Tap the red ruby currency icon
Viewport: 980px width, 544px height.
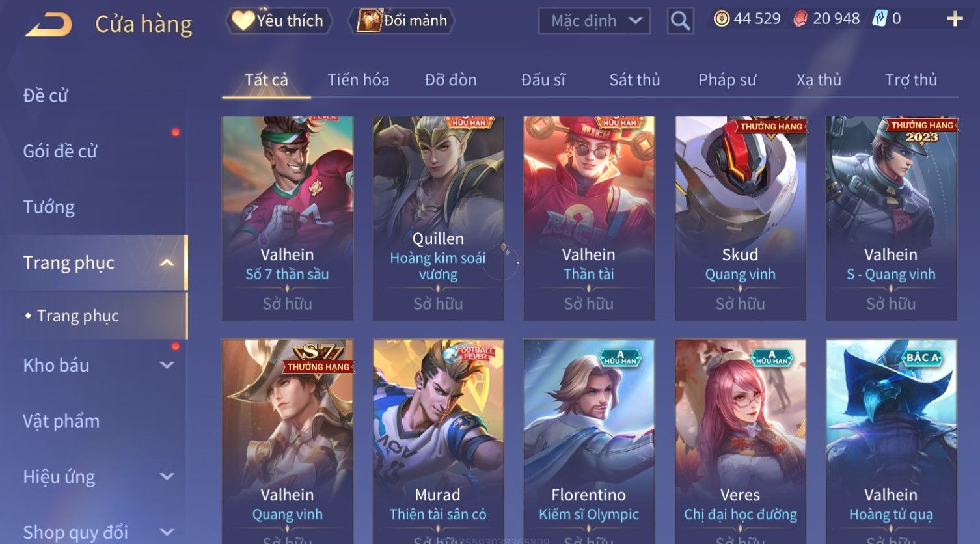pyautogui.click(x=800, y=19)
